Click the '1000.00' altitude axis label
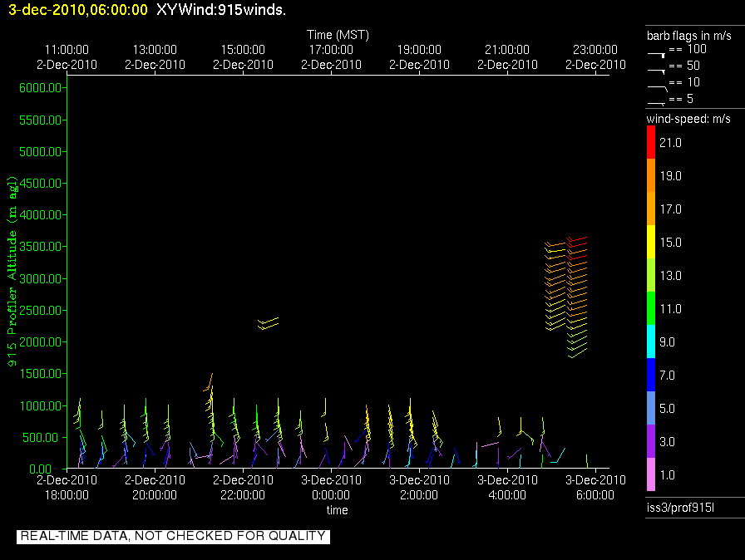The width and height of the screenshot is (745, 560). click(x=41, y=405)
